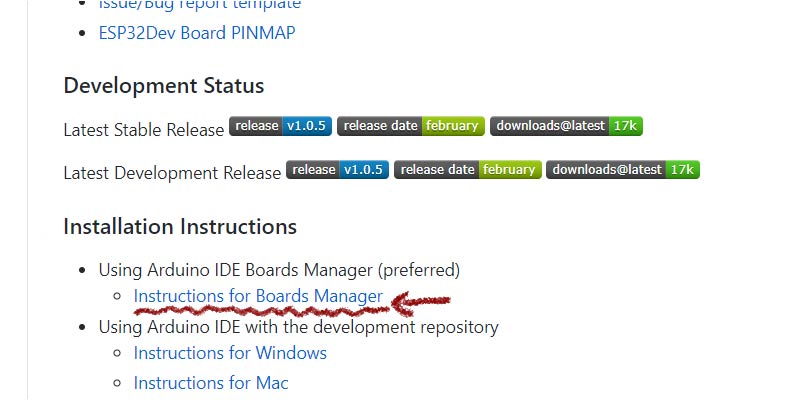Open the Issue/Bug report template link

click(199, 5)
